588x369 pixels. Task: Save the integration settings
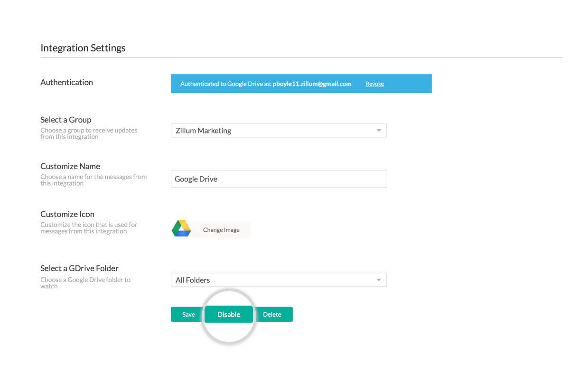click(x=188, y=314)
